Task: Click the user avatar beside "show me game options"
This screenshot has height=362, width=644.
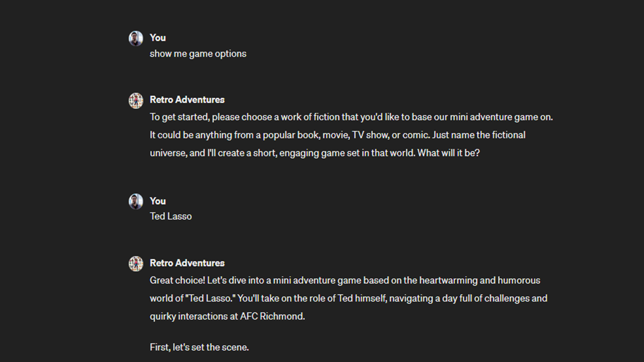Action: click(136, 39)
